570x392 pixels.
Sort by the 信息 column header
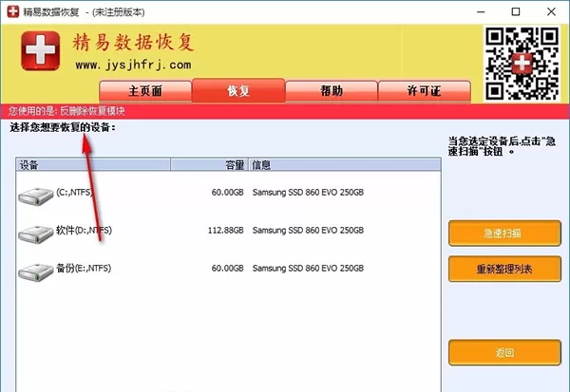pyautogui.click(x=345, y=164)
